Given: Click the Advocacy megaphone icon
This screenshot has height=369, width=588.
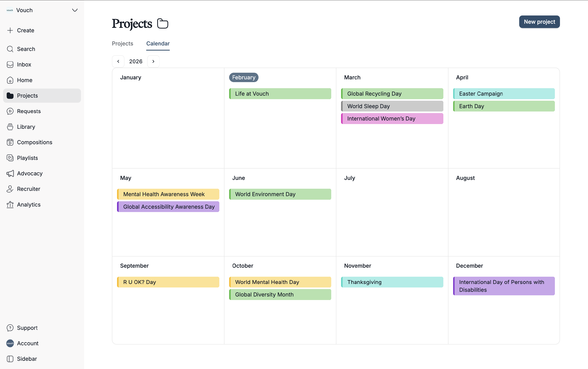Looking at the screenshot, I should pos(10,173).
